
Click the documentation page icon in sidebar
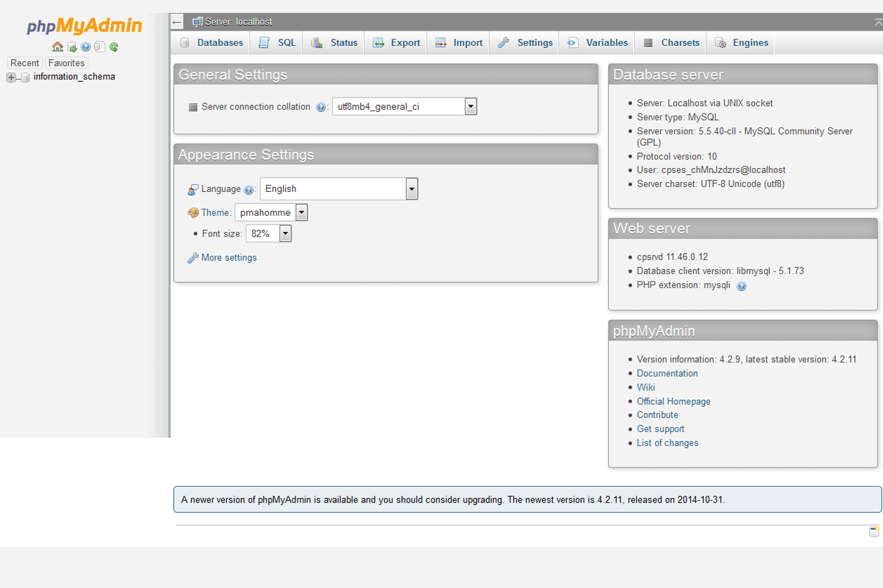coord(99,47)
